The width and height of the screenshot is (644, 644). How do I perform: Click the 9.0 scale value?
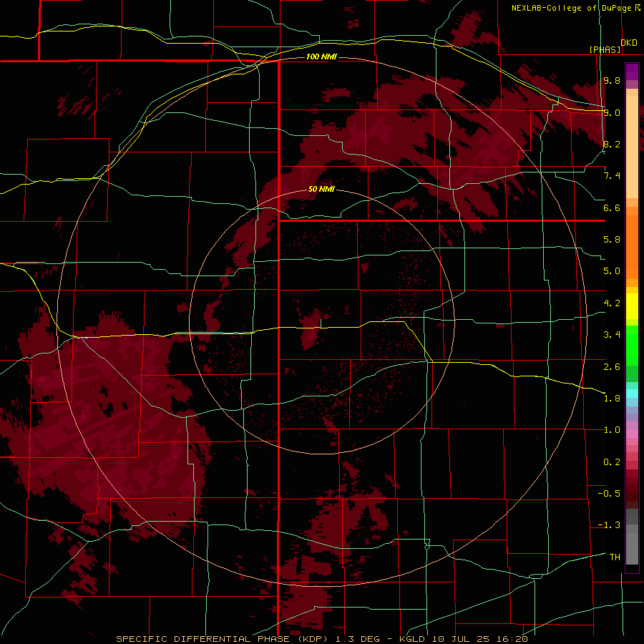coord(612,112)
